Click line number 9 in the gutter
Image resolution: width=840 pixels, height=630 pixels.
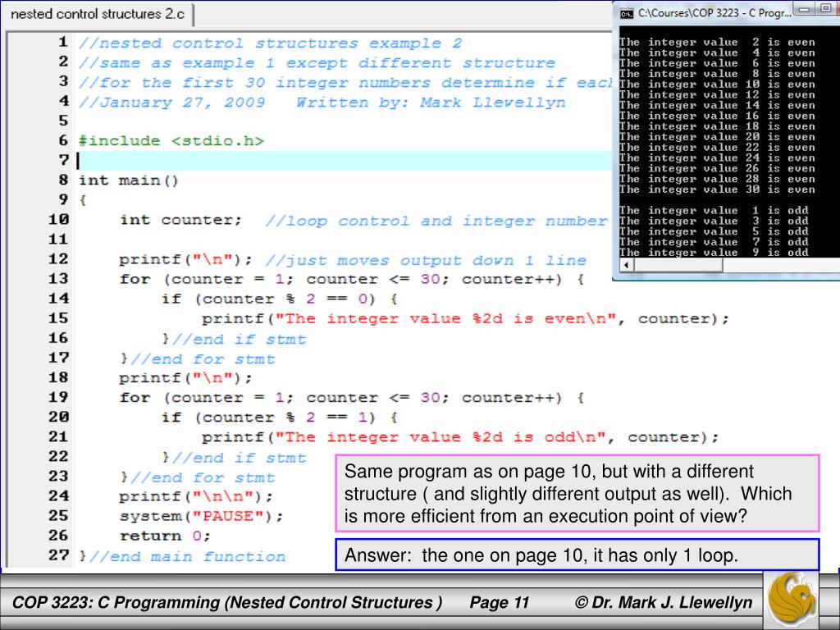click(x=64, y=199)
